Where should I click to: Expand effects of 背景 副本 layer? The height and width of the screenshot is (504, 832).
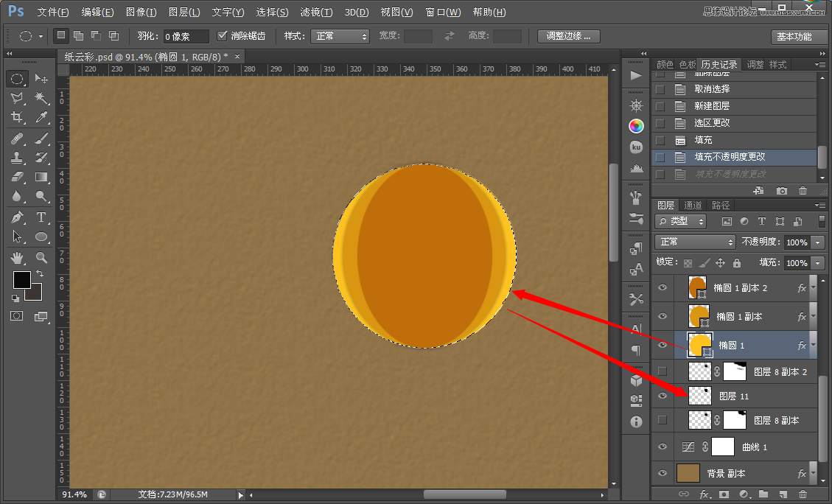click(x=814, y=473)
